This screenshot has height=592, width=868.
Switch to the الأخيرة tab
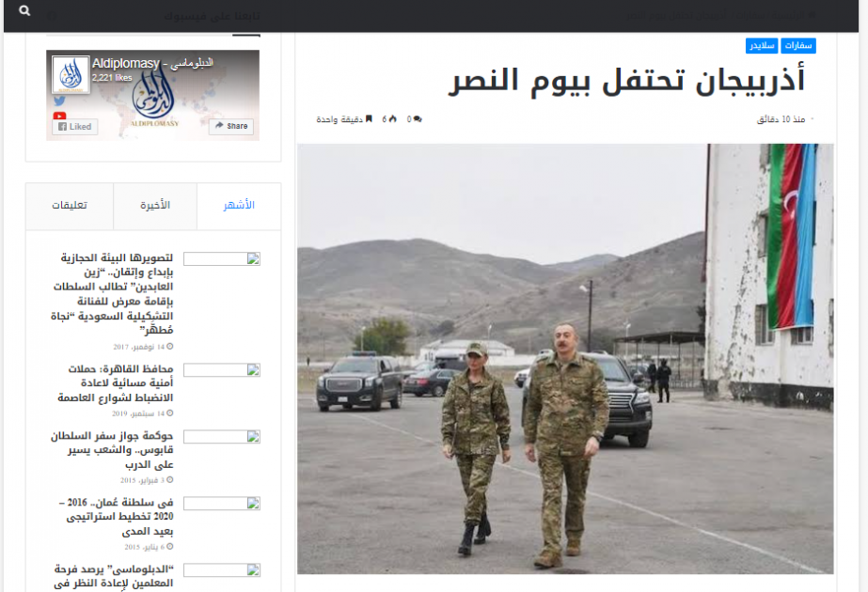155,206
